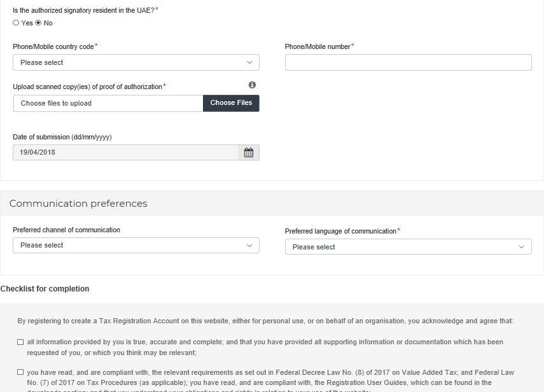Viewport: 544px width, 392px height.
Task: Check the true and accurate information box
Action: pyautogui.click(x=20, y=342)
